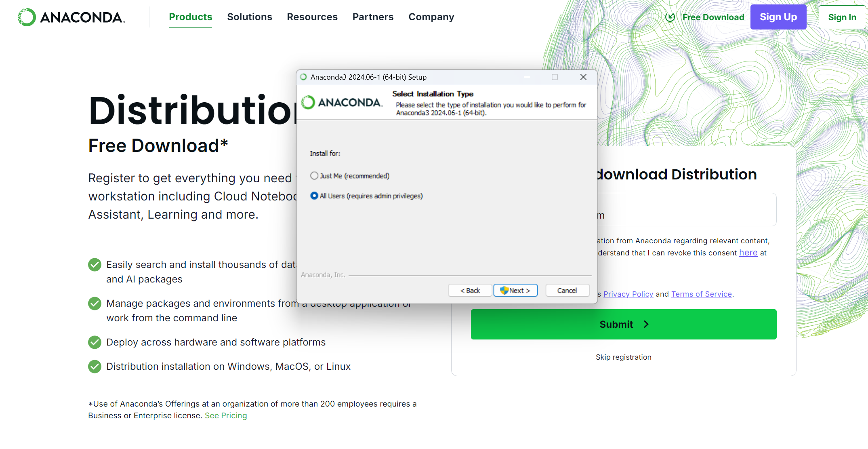Image resolution: width=868 pixels, height=449 pixels.
Task: Select Just Me (recommended) radio option
Action: point(314,176)
